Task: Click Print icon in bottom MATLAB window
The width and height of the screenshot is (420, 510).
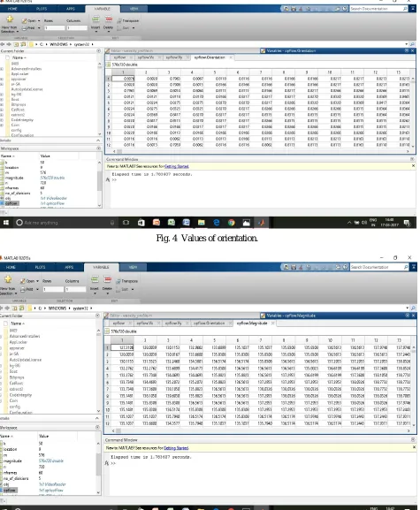Action: tap(23, 289)
